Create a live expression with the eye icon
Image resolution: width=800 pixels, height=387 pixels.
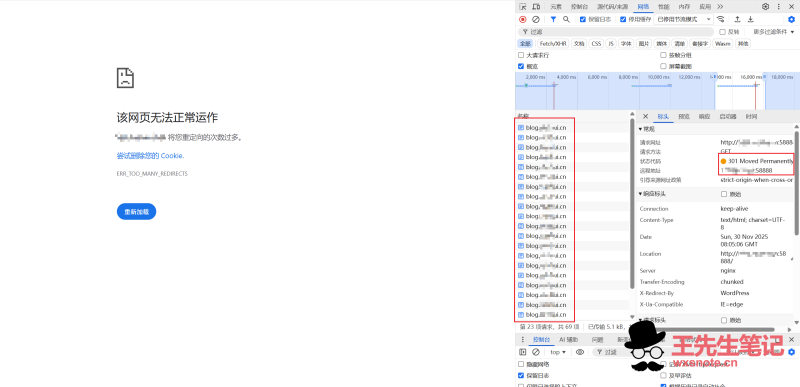point(580,352)
